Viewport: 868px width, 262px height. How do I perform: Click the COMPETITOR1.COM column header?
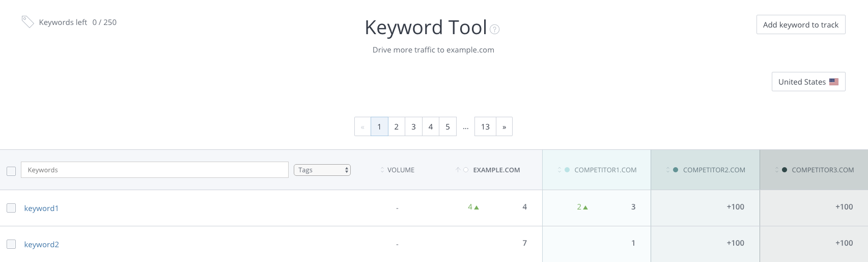605,170
